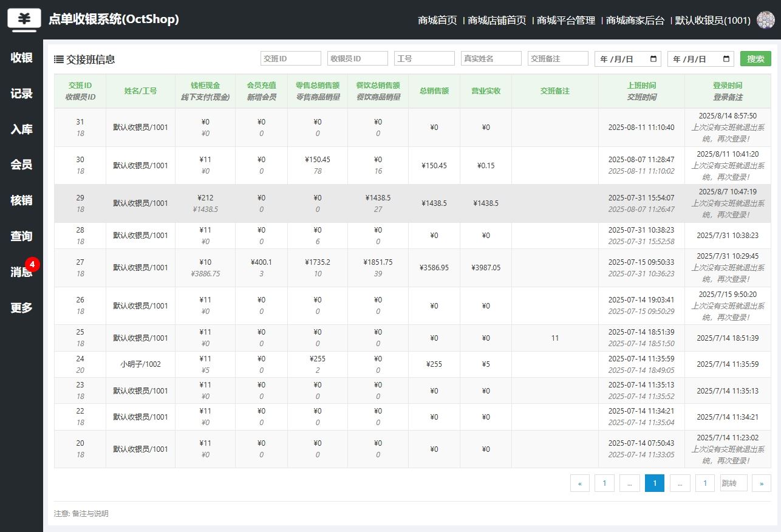Open the end date calendar picker icon
This screenshot has width=781, height=532.
tap(726, 59)
